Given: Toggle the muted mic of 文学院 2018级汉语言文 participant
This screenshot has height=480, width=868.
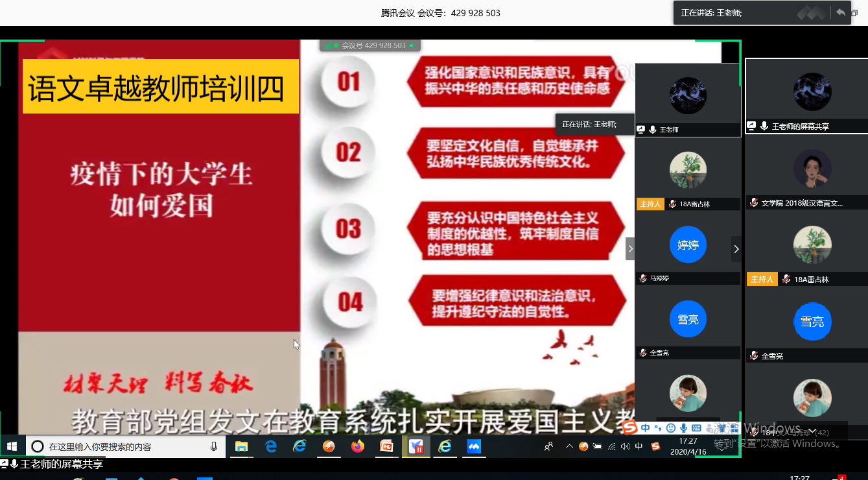Looking at the screenshot, I should pos(753,203).
